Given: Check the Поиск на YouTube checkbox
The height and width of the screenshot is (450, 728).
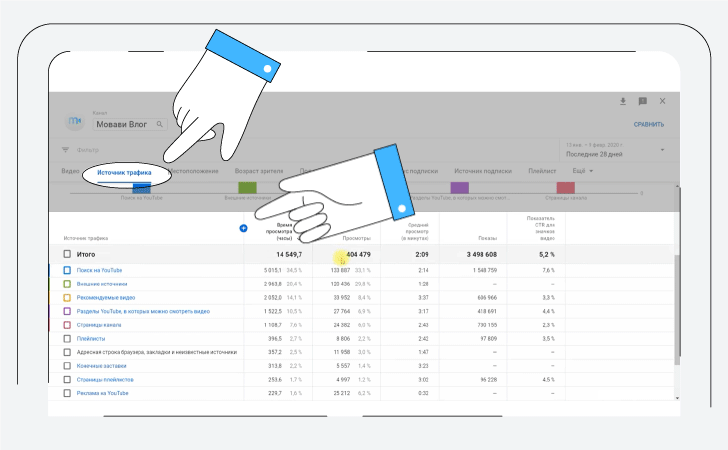Looking at the screenshot, I should point(67,270).
